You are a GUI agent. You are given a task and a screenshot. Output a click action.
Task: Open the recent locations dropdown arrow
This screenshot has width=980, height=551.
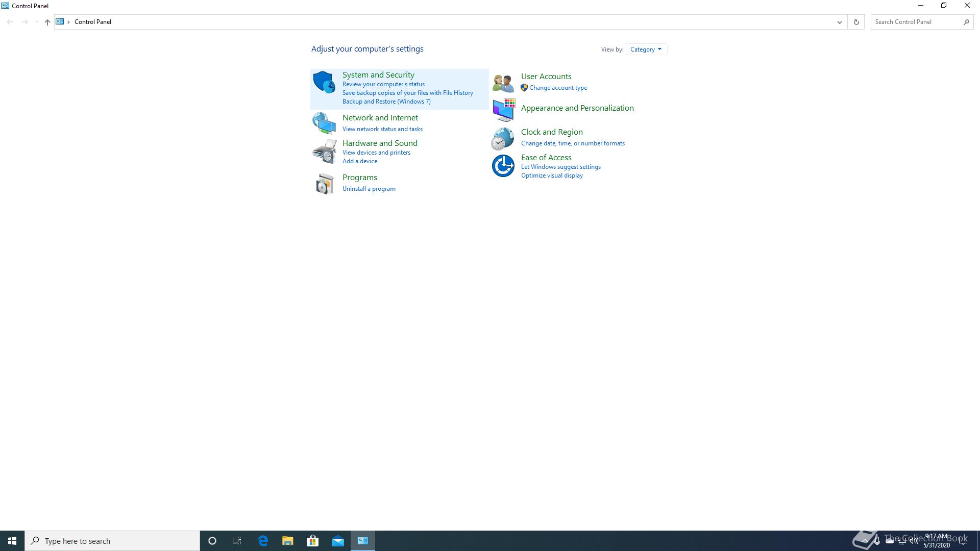(37, 22)
